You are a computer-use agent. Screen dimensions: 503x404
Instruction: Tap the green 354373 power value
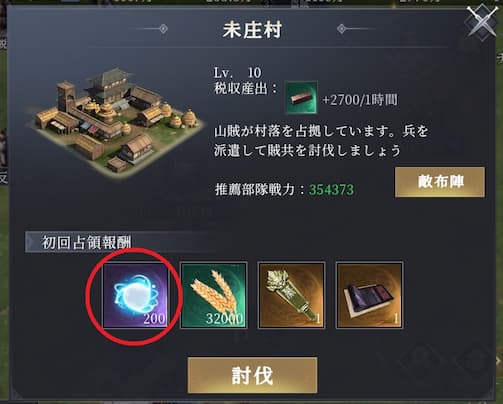(x=331, y=190)
